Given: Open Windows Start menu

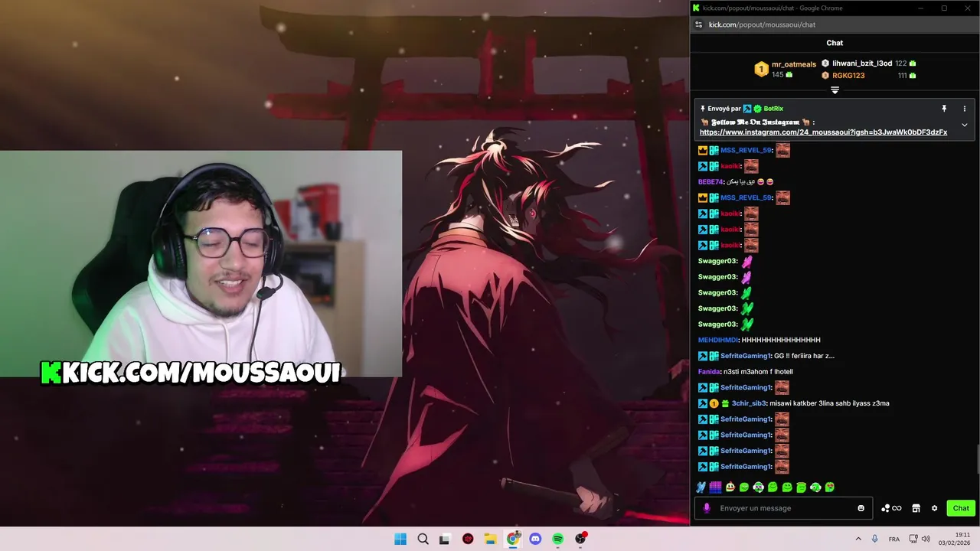Looking at the screenshot, I should coord(400,539).
